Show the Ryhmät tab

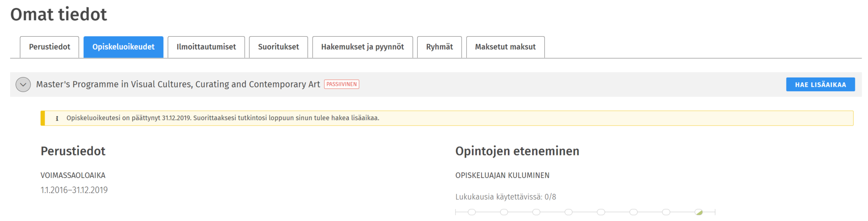tap(439, 47)
